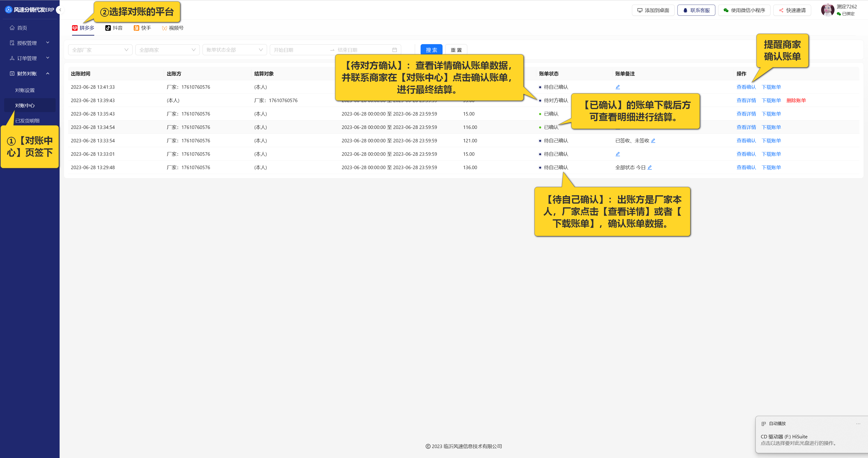
Task: Open the 全部厂家 dropdown
Action: click(100, 50)
